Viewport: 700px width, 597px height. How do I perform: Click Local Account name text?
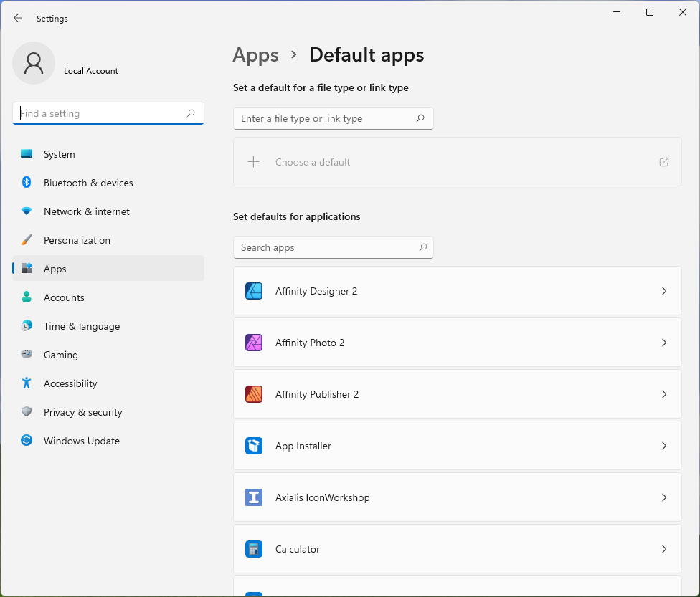91,71
